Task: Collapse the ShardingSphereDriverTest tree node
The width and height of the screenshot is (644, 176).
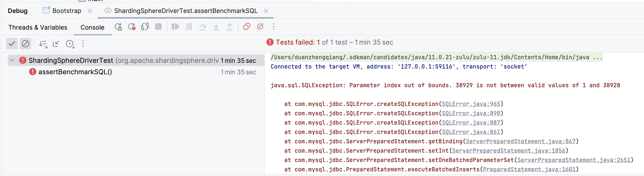Action: pos(12,60)
